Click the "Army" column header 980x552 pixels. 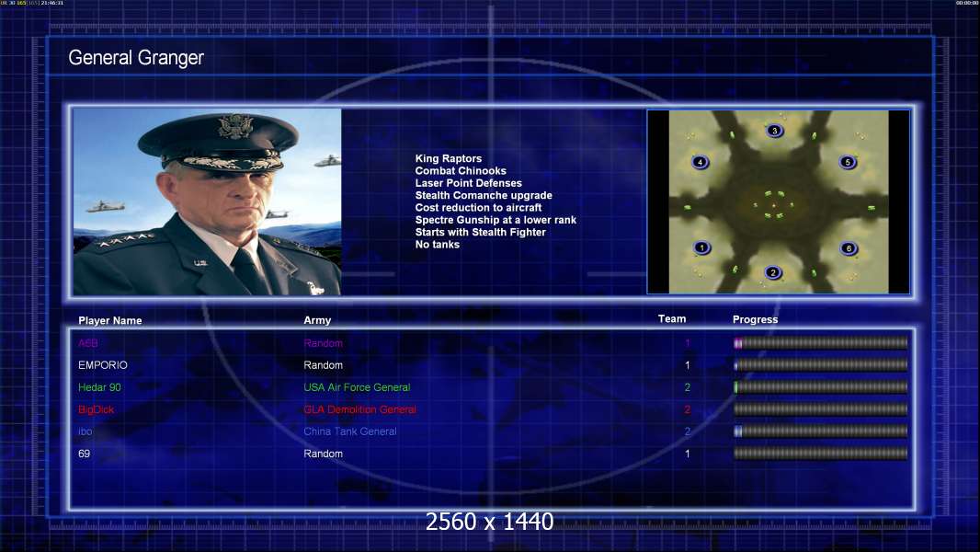pyautogui.click(x=317, y=320)
